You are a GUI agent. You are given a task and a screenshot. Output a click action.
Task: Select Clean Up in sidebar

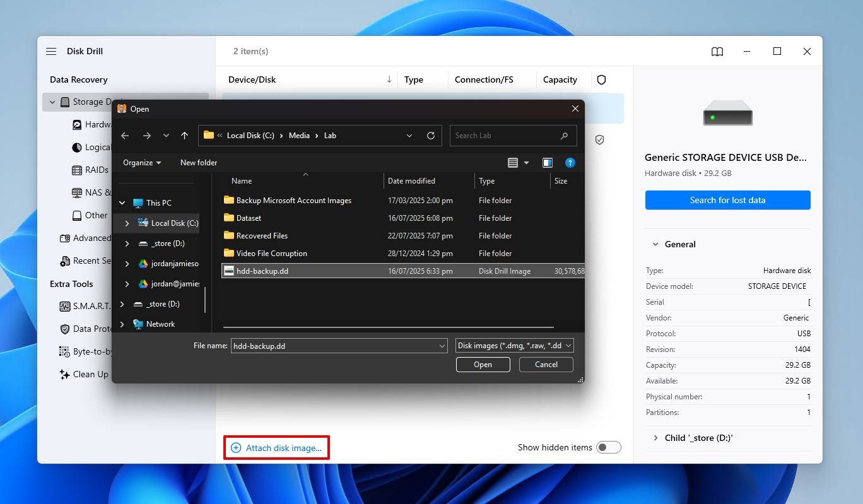[x=90, y=374]
